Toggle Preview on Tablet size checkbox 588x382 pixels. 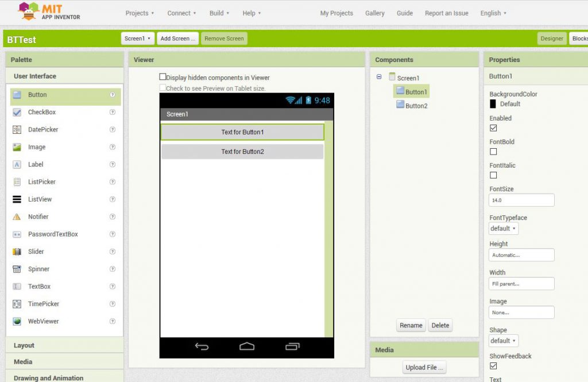[163, 87]
